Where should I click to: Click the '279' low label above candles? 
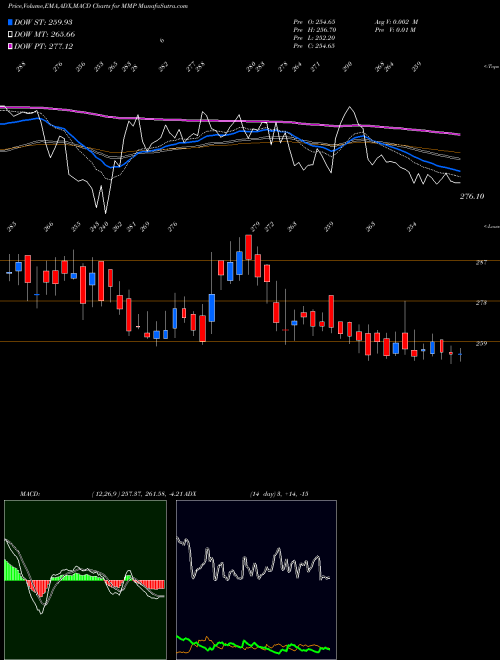pyautogui.click(x=255, y=227)
